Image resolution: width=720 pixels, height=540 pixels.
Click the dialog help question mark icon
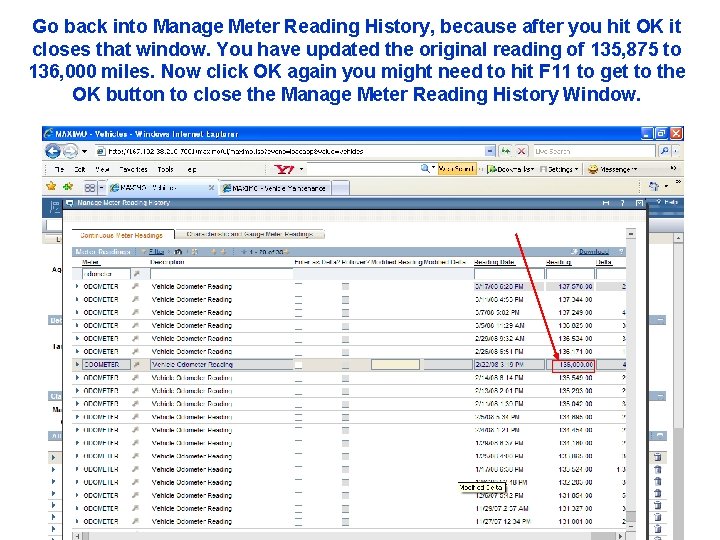click(623, 203)
